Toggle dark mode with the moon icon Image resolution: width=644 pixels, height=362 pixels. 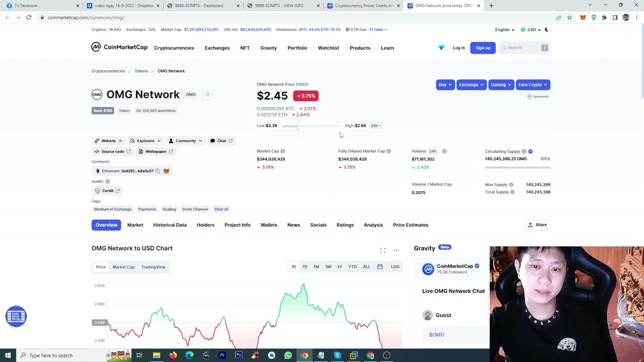(546, 30)
